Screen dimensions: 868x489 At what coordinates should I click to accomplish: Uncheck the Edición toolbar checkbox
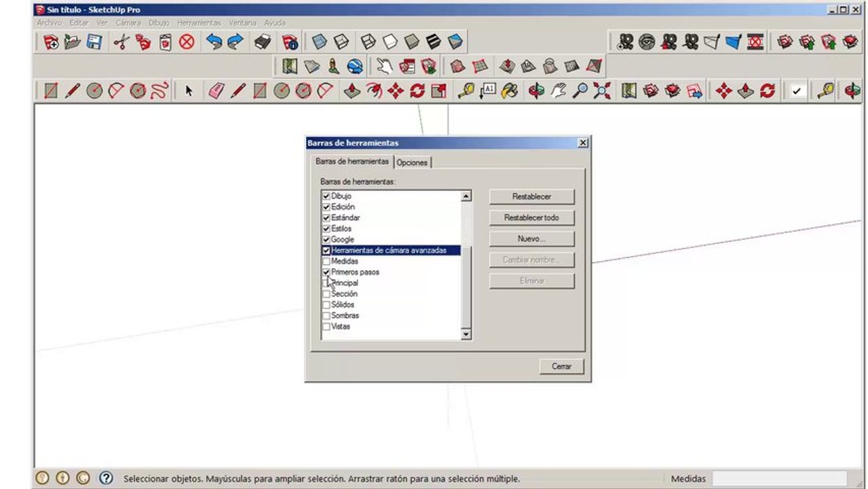[326, 207]
